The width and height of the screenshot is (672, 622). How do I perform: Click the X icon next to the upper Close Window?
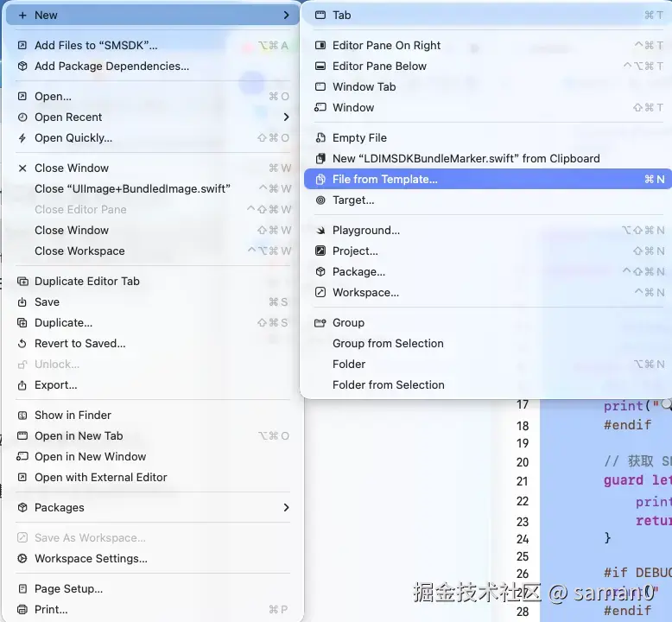click(22, 168)
